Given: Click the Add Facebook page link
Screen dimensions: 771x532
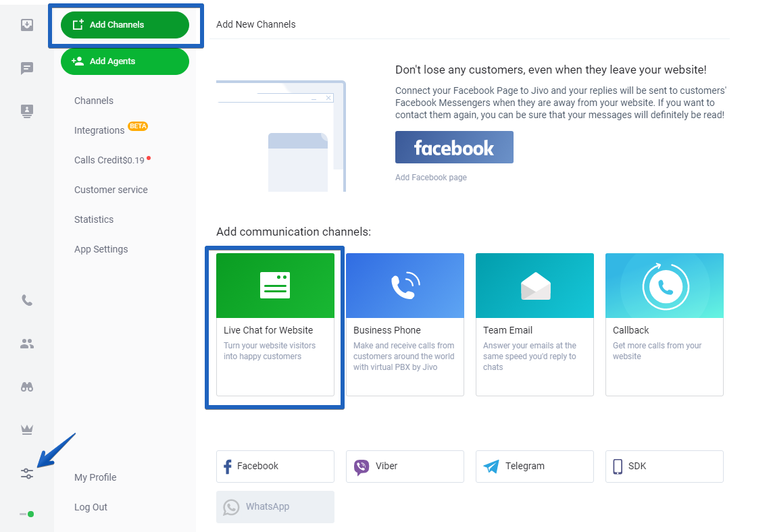Looking at the screenshot, I should [x=431, y=178].
